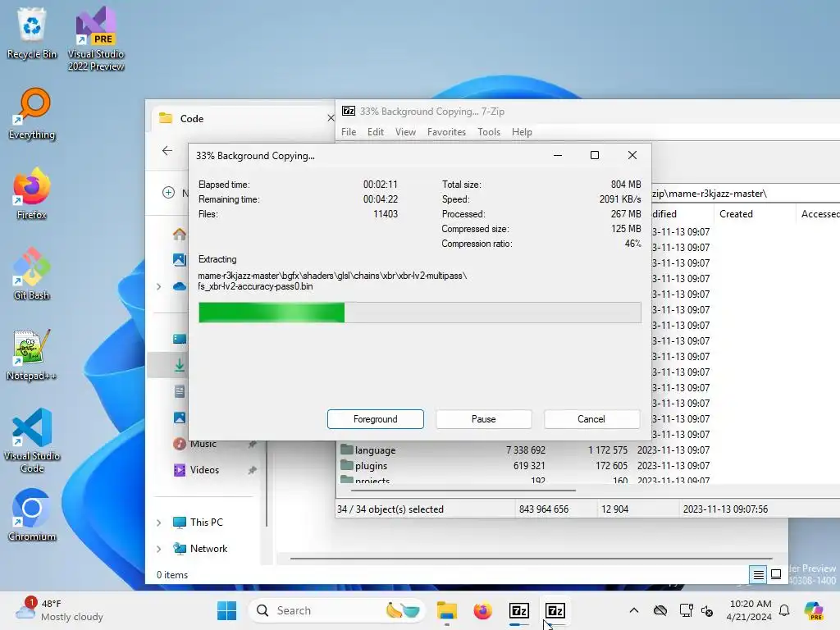
Task: Click the Explorer back arrow
Action: pyautogui.click(x=167, y=151)
